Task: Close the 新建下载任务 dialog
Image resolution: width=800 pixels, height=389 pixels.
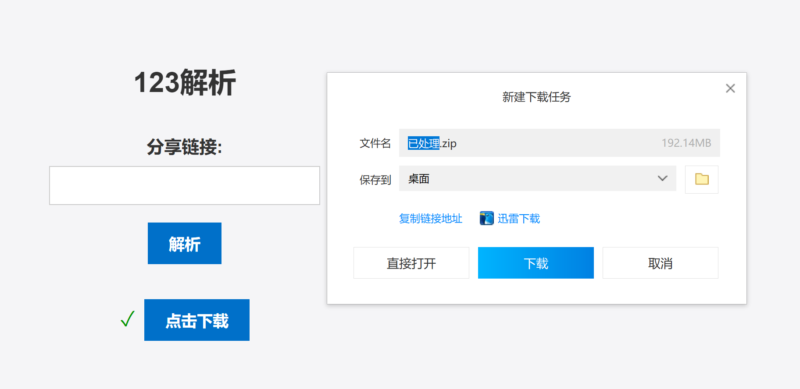Action: tap(730, 88)
